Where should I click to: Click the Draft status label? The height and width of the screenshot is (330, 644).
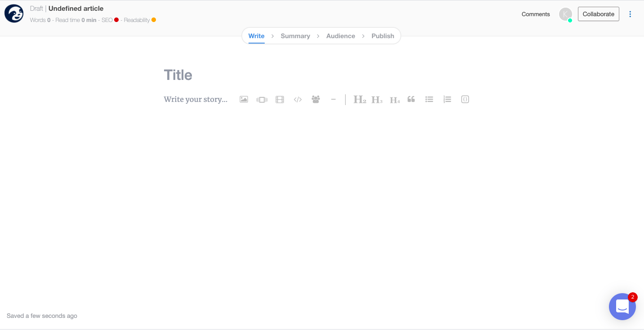pyautogui.click(x=36, y=9)
